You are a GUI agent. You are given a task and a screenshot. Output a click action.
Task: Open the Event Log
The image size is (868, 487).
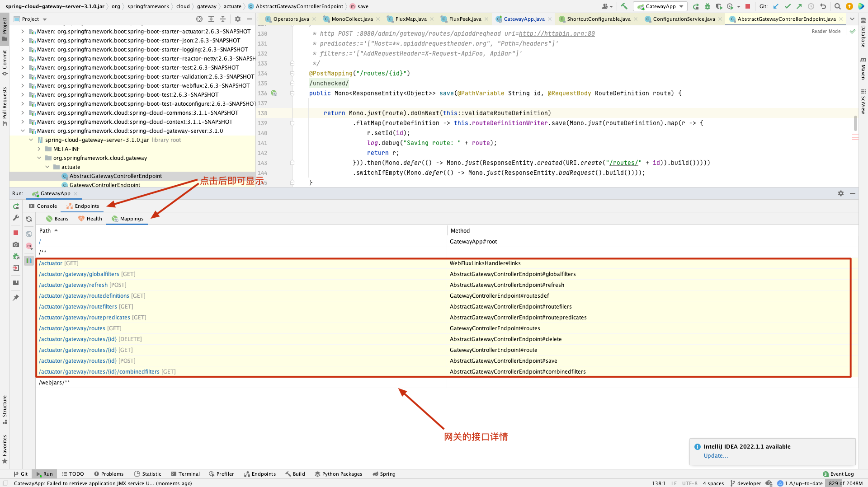point(838,474)
